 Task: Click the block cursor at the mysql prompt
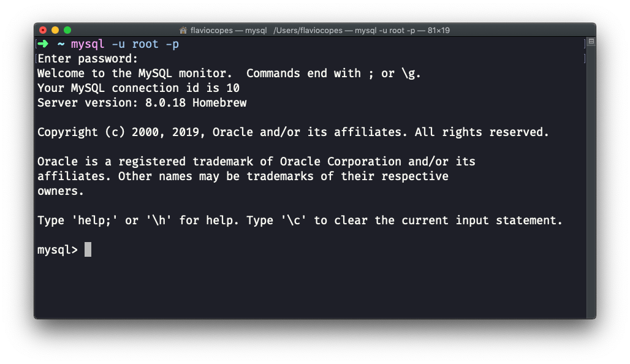88,249
